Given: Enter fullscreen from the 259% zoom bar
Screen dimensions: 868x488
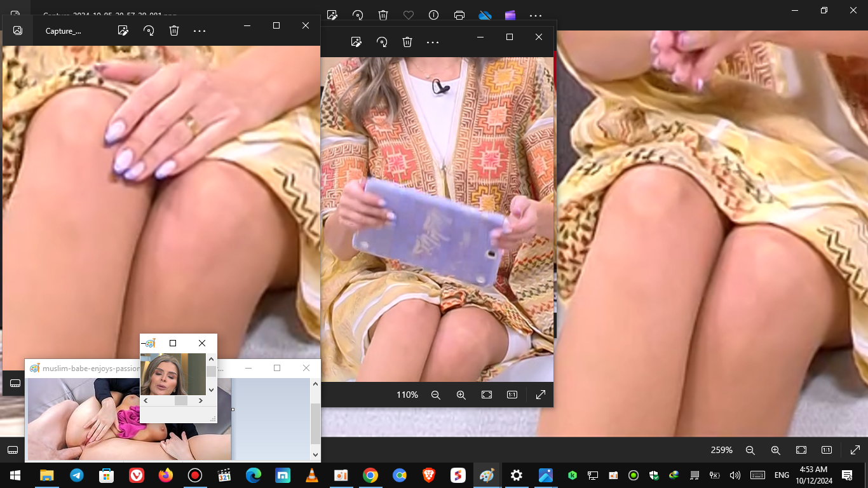Looking at the screenshot, I should 855,450.
